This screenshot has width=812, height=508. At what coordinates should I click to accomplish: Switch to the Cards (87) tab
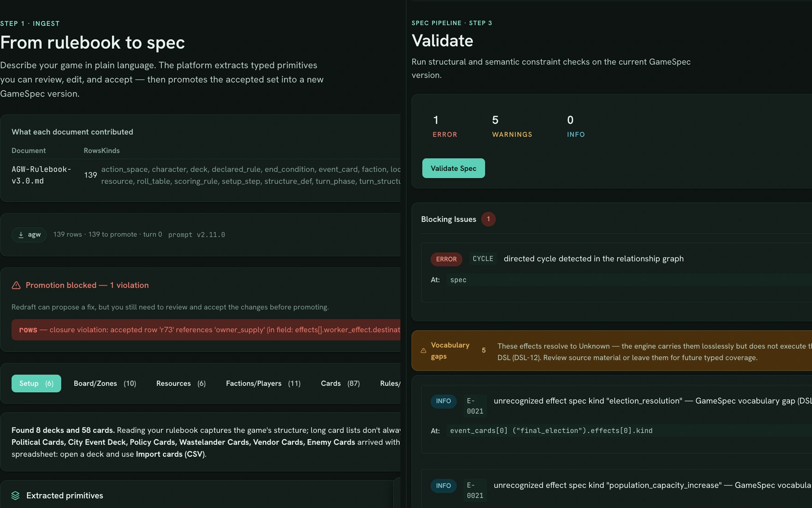[340, 383]
